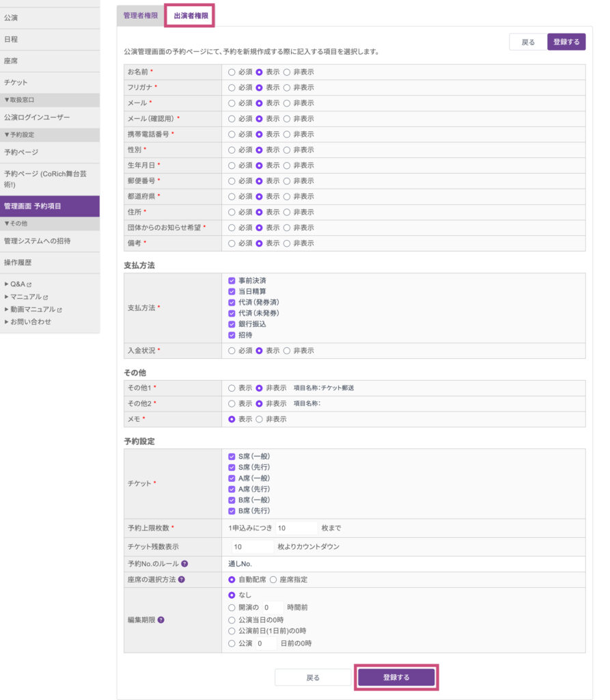Image resolution: width=610 pixels, height=700 pixels.
Task: Switch to the 管理者権限 tab
Action: [x=141, y=16]
